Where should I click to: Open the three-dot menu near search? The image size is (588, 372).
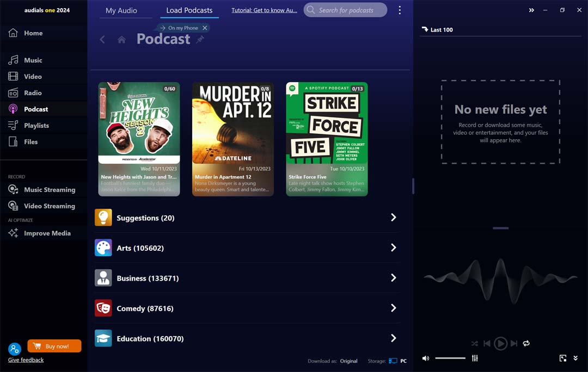coord(400,10)
